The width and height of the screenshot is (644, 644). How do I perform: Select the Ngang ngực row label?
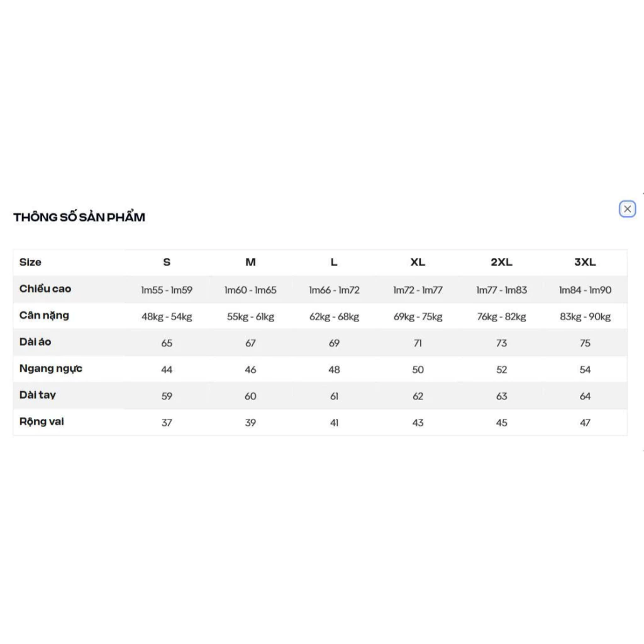[x=51, y=369]
